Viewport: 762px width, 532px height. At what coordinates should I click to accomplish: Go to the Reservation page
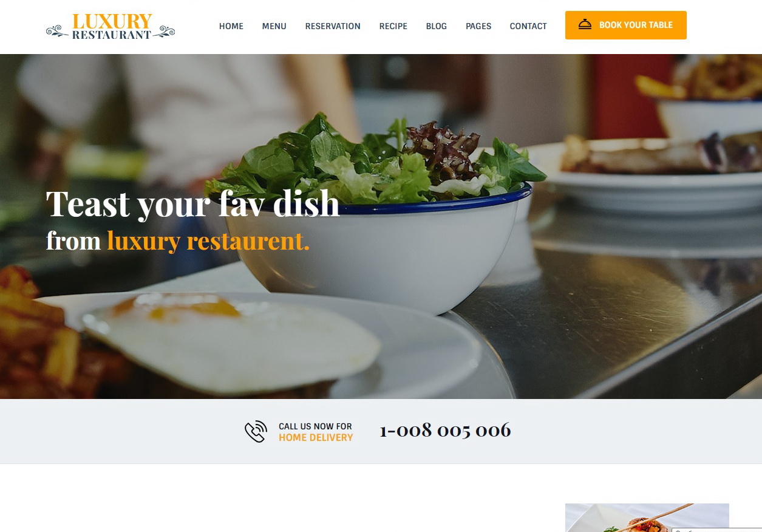[x=333, y=26]
